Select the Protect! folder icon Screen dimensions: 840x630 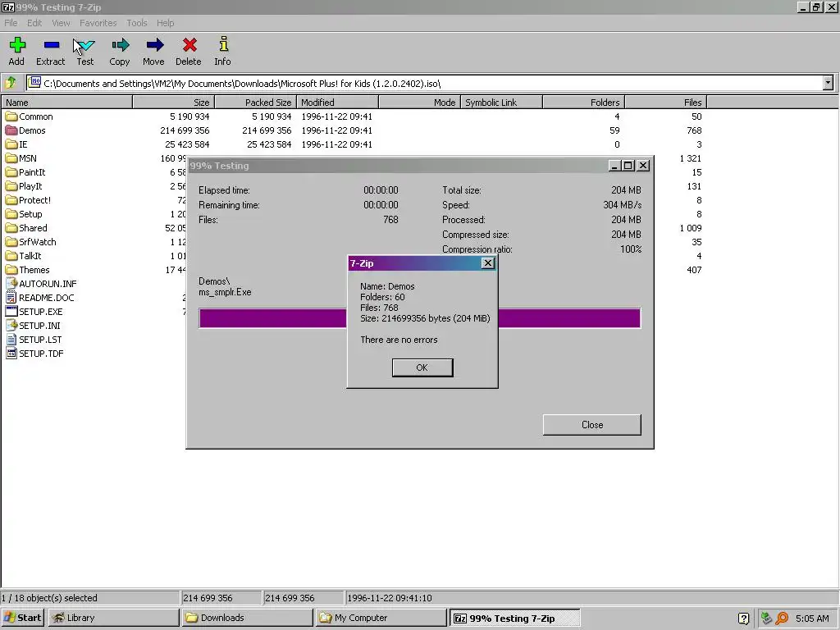11,200
